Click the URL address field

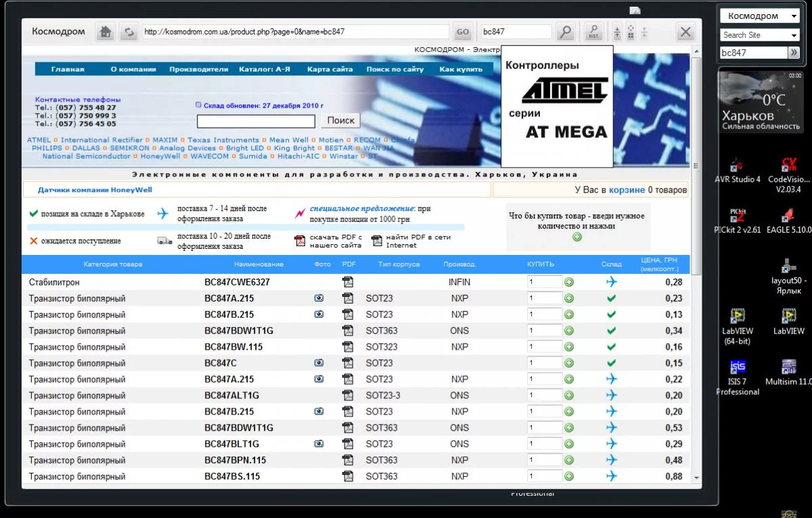pyautogui.click(x=296, y=32)
